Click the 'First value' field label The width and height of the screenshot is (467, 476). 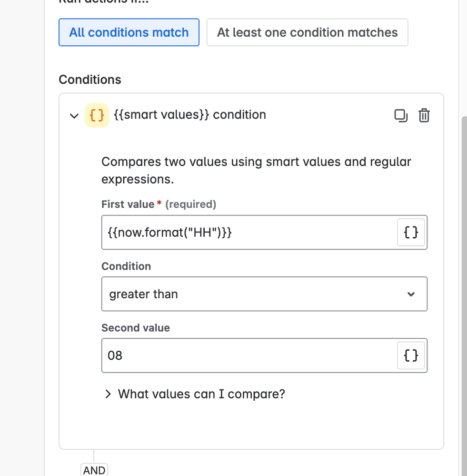point(128,204)
